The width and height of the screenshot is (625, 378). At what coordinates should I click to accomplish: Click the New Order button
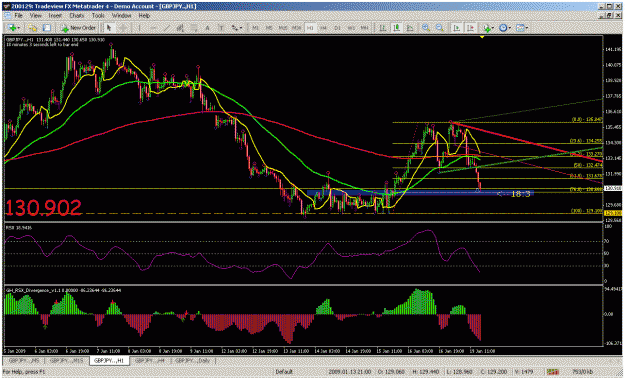[x=78, y=28]
